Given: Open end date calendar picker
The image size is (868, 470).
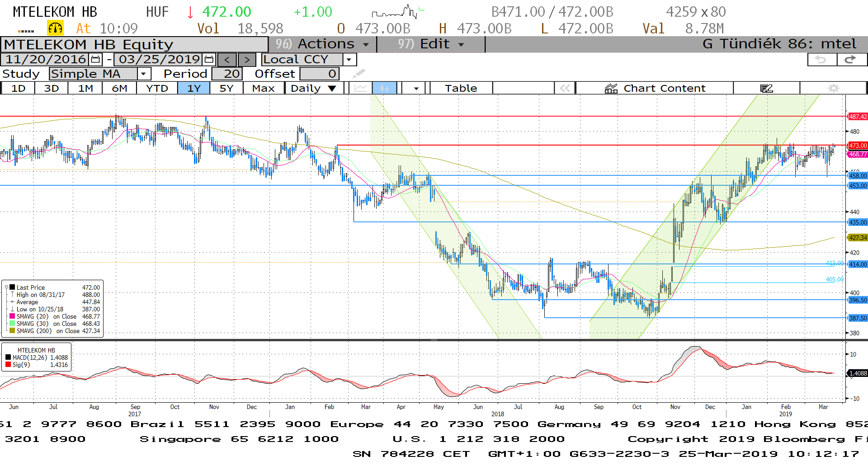Looking at the screenshot, I should [209, 60].
